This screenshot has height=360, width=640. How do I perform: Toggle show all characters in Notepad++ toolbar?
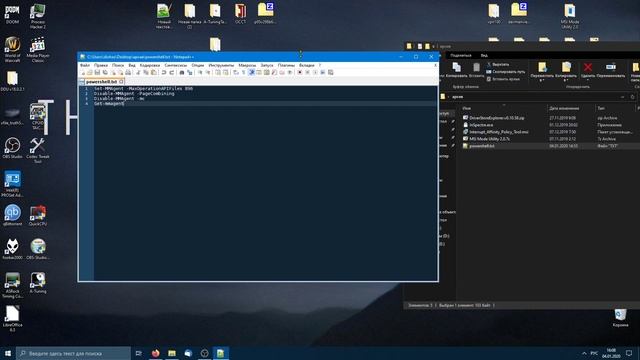point(243,72)
